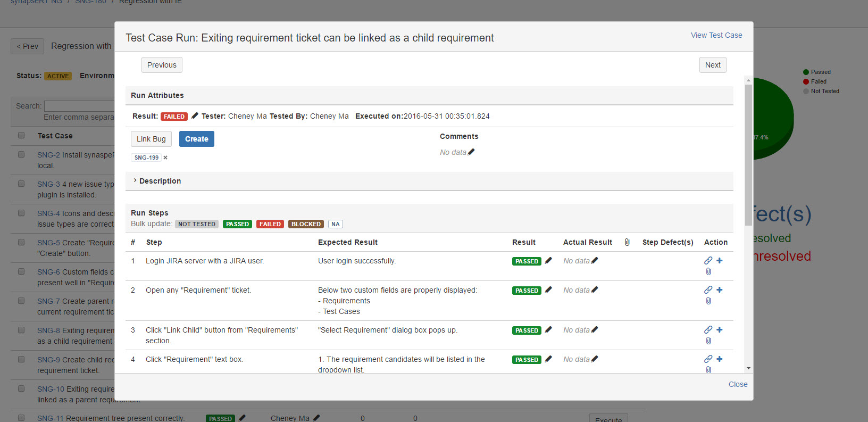This screenshot has width=868, height=422.
Task: Open View Test Case link
Action: (716, 35)
